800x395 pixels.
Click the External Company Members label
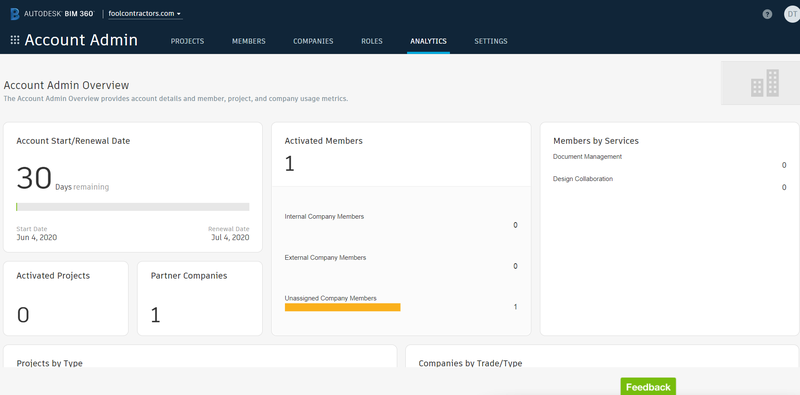[325, 258]
